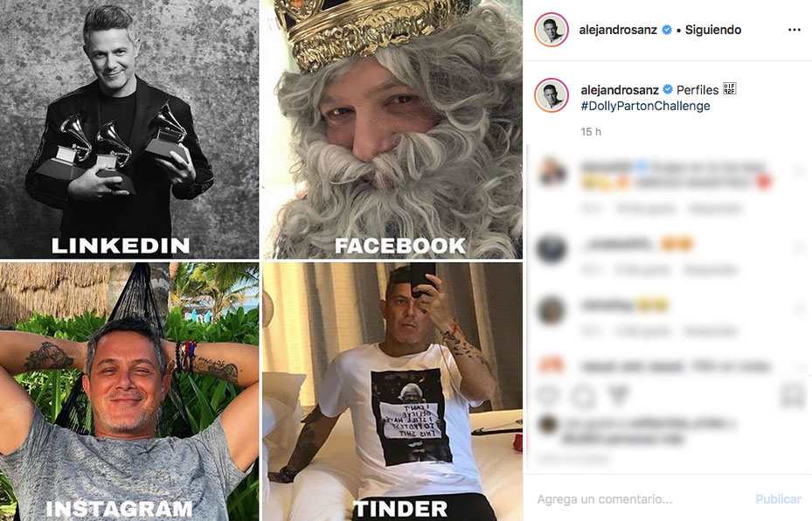Screen dimensions: 812x521
Task: Toggle the Siguiendo following button
Action: [x=713, y=30]
